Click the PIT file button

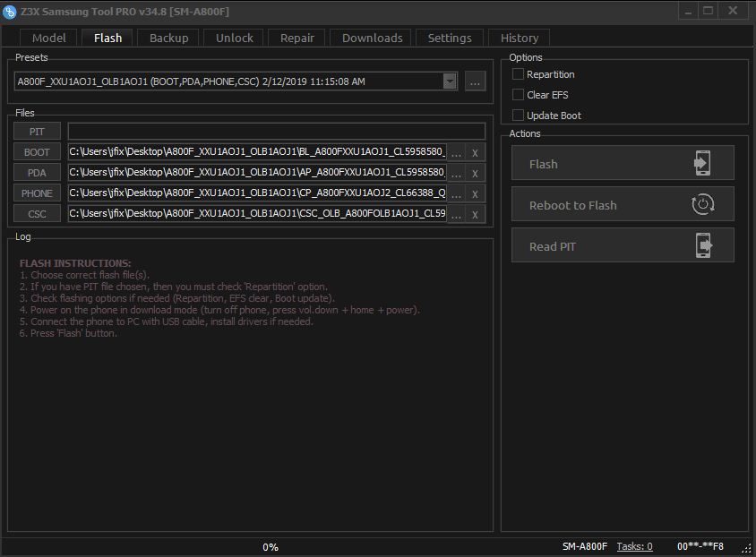[37, 132]
